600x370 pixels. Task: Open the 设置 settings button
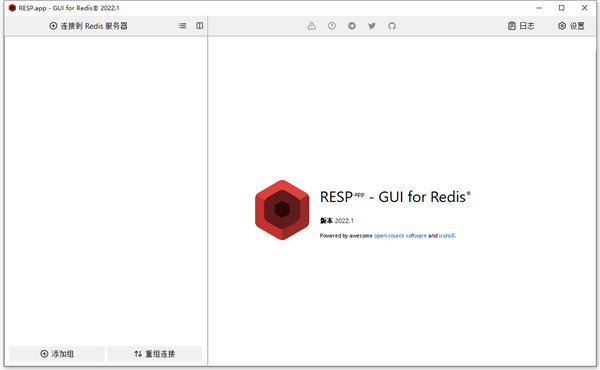[571, 26]
